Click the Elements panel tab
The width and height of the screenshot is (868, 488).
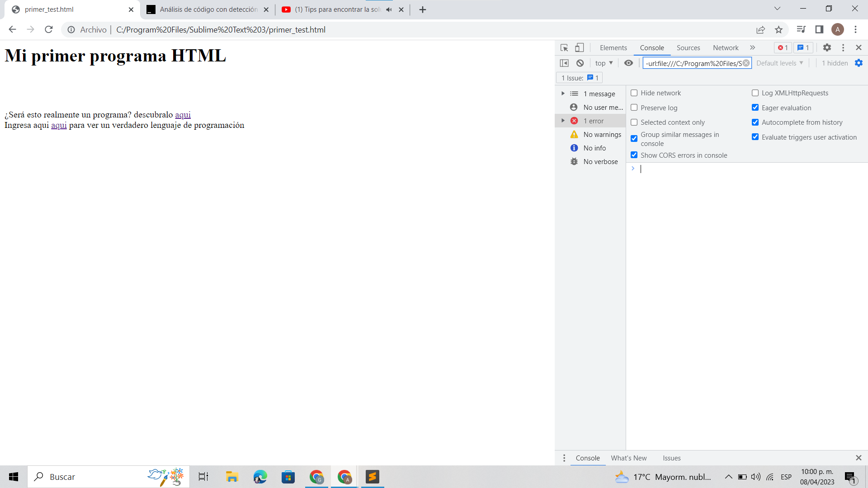pyautogui.click(x=613, y=47)
